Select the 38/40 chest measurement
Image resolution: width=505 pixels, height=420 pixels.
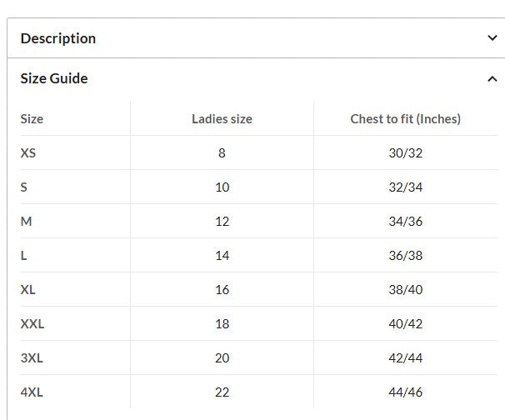[405, 290]
